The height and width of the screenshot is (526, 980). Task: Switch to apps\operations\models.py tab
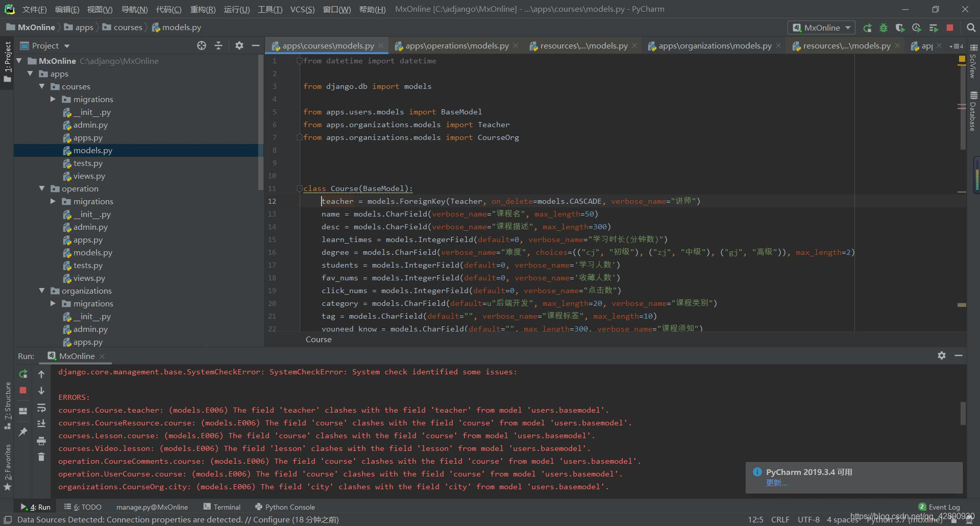457,46
